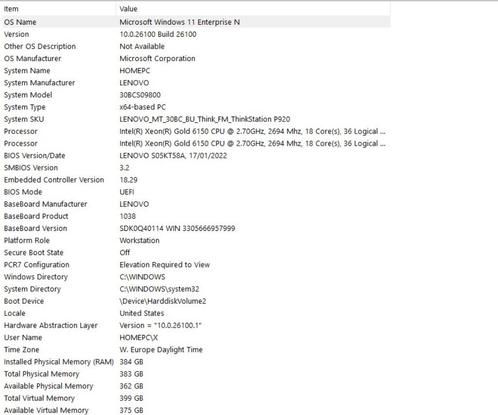Select the Locale row label
Viewport: 498px width, 415px height.
click(x=15, y=313)
